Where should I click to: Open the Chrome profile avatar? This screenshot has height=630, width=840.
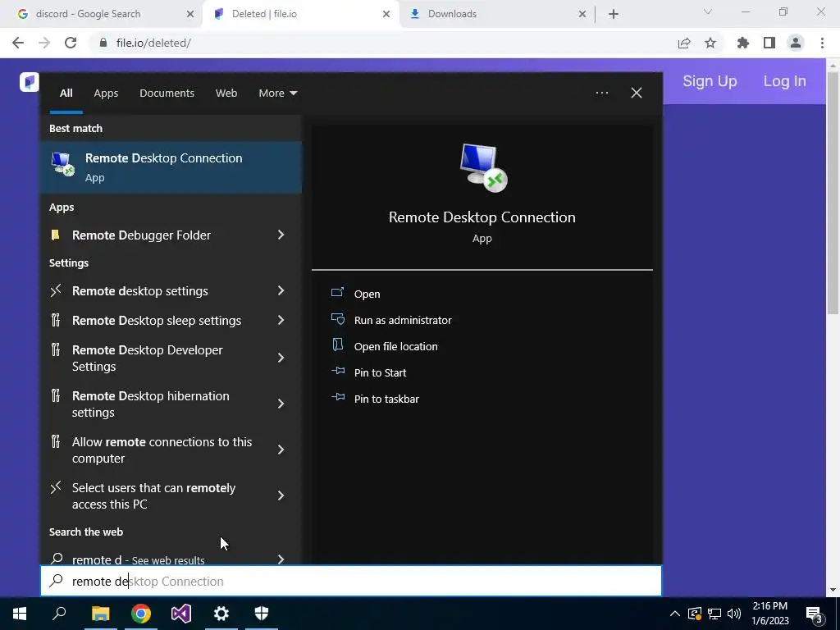[796, 43]
